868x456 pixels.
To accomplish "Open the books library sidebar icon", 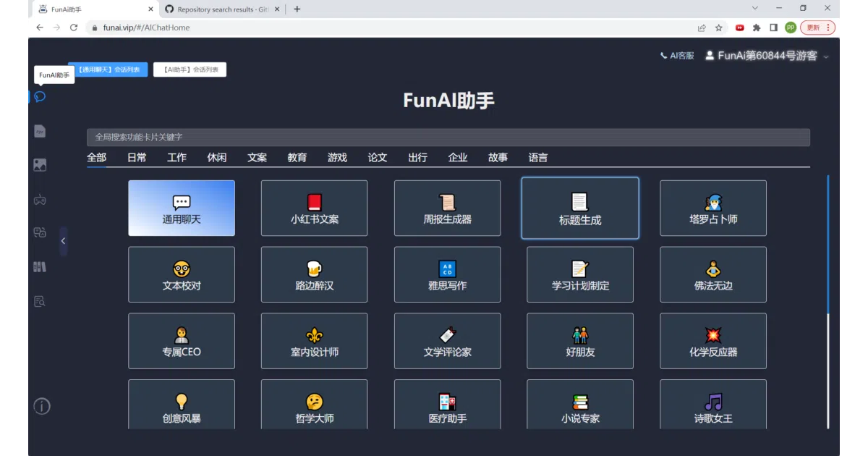I will 40,267.
